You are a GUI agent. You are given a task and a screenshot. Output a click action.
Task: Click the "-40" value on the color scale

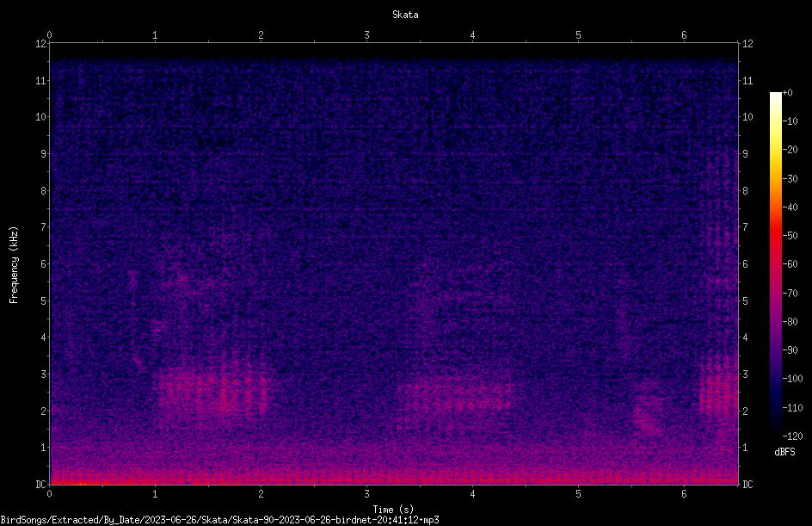790,207
